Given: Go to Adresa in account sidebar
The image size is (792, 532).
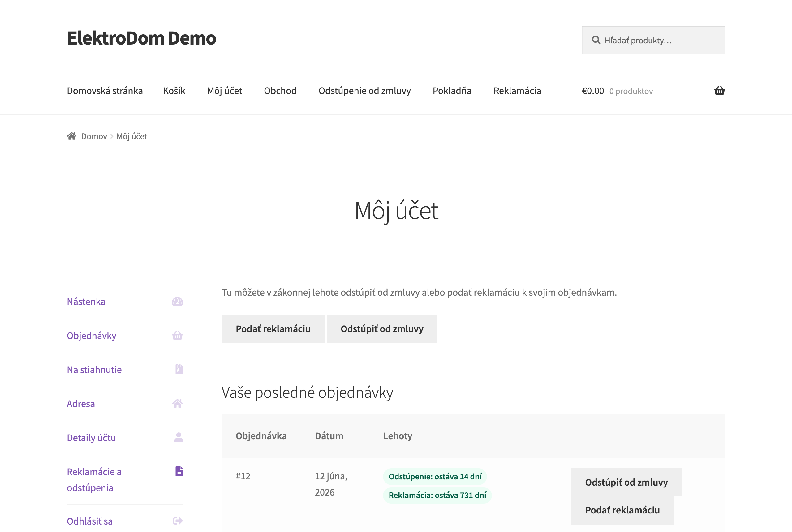Looking at the screenshot, I should [x=81, y=403].
